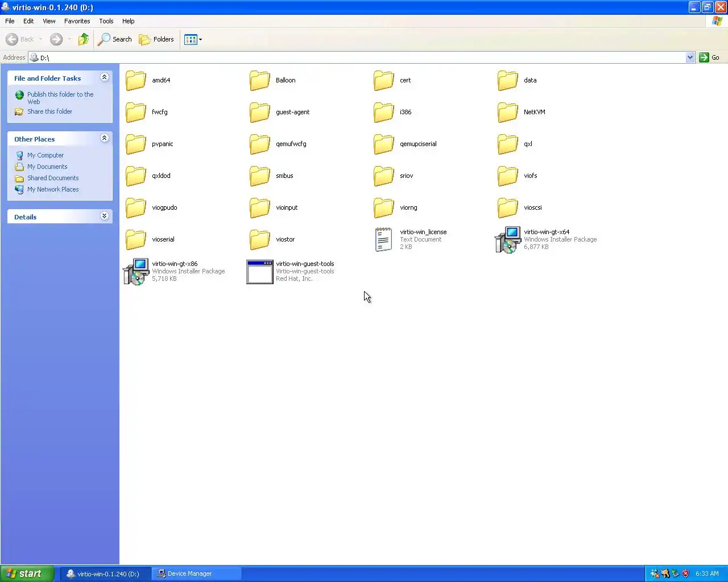Open the Forward button history dropdown arrow
The width and height of the screenshot is (728, 582).
point(69,39)
